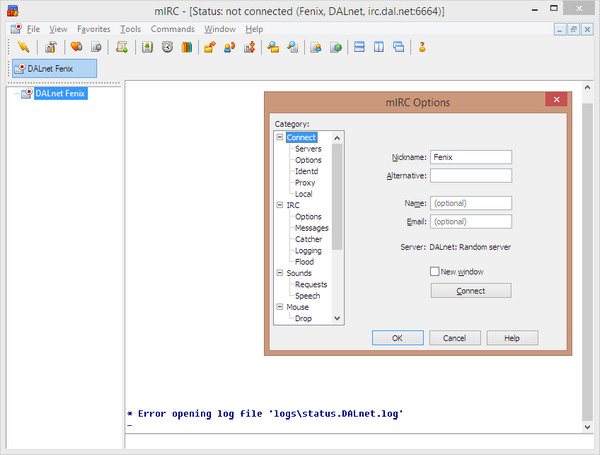The image size is (600, 455).
Task: Click the Favorites heart folder icon
Action: click(x=76, y=47)
